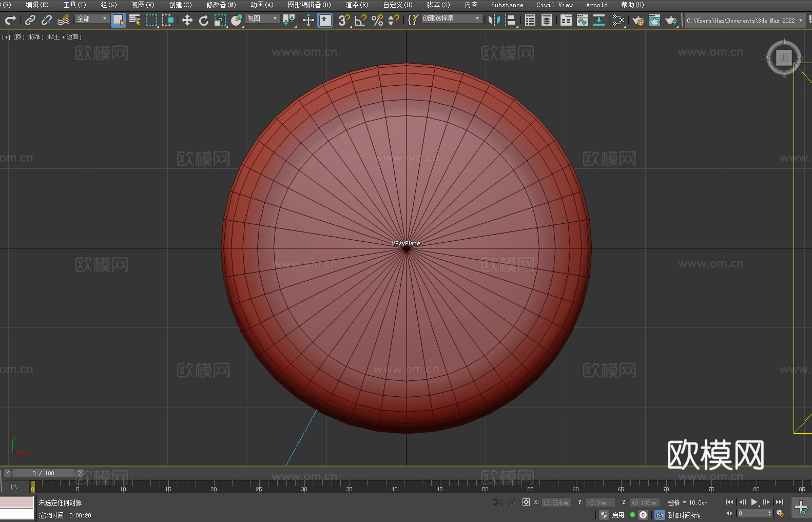
Task: Click the Redo arrow icon
Action: [x=10, y=20]
